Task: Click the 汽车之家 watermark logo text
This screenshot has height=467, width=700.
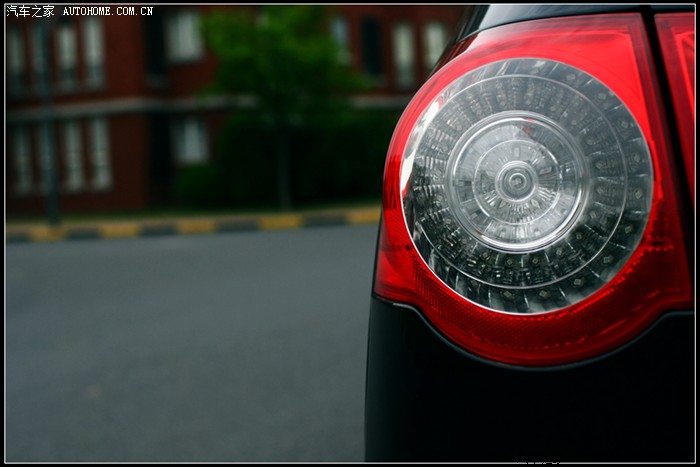Action: pyautogui.click(x=30, y=11)
